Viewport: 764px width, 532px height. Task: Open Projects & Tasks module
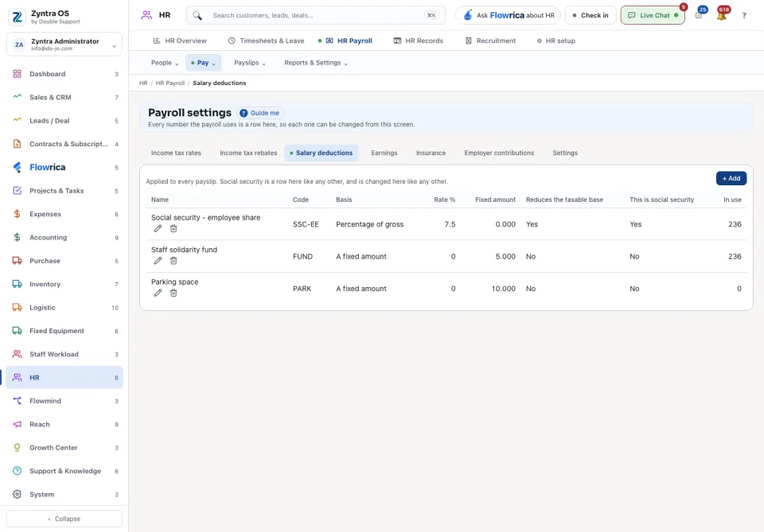[x=64, y=191]
